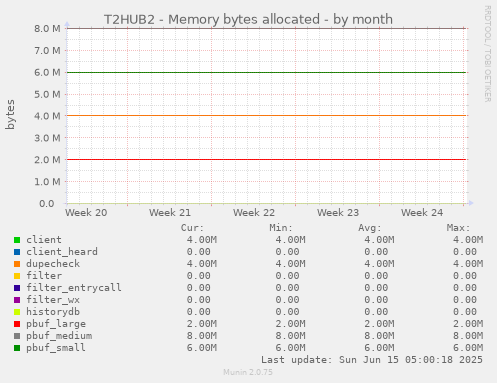Click the pbuf_medium Max value 8.00M
The height and width of the screenshot is (383, 497).
[x=468, y=336]
